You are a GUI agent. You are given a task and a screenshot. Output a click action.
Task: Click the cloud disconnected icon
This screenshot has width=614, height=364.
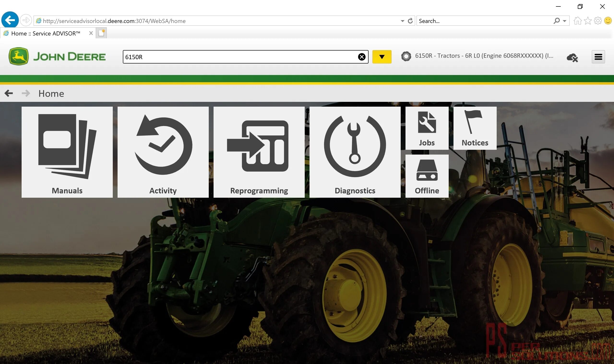[x=572, y=58]
